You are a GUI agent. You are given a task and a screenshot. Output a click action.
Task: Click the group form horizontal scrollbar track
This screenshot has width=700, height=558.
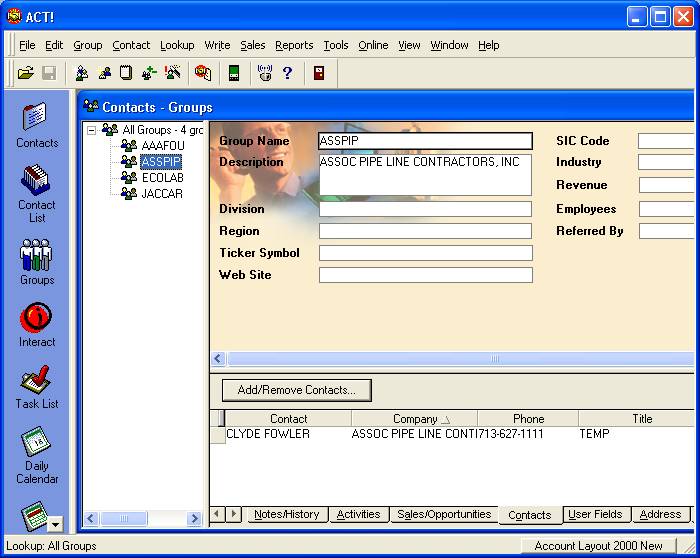click(461, 358)
